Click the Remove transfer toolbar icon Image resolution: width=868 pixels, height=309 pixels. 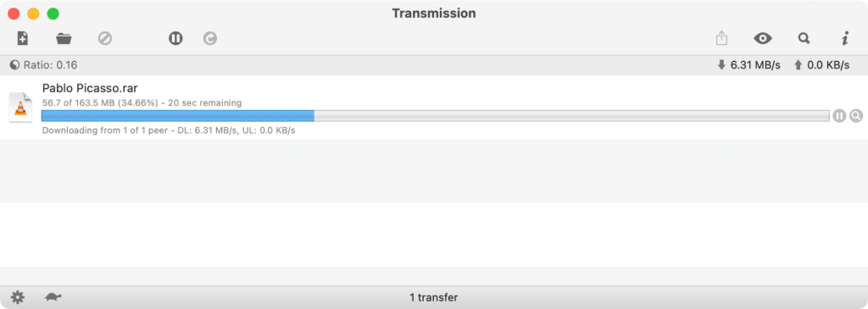pos(105,38)
